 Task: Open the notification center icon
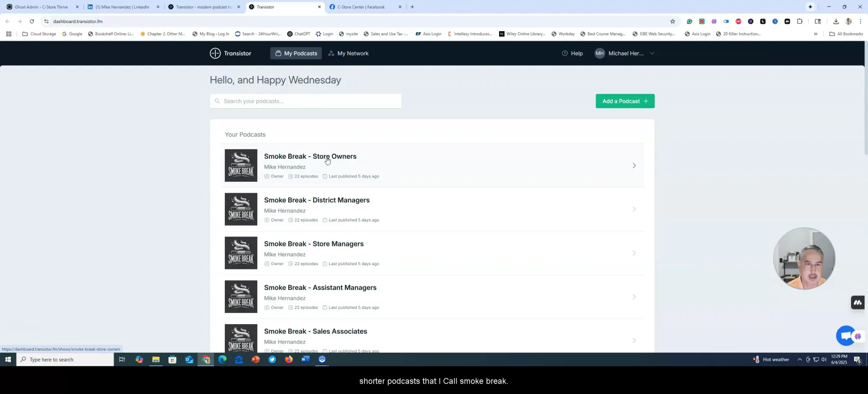tap(858, 359)
